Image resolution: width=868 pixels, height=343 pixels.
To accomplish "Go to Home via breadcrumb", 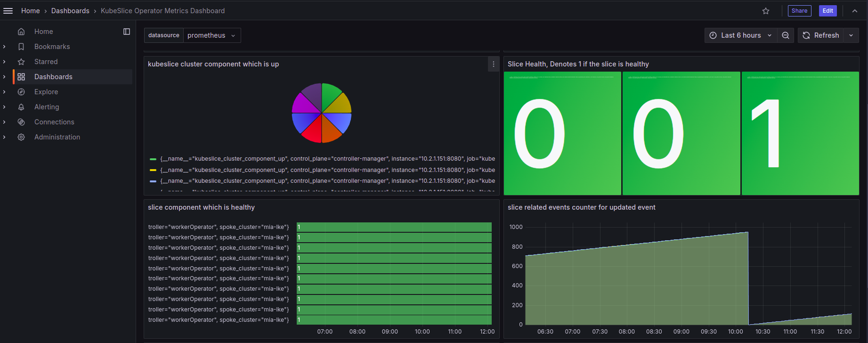I will tap(31, 11).
